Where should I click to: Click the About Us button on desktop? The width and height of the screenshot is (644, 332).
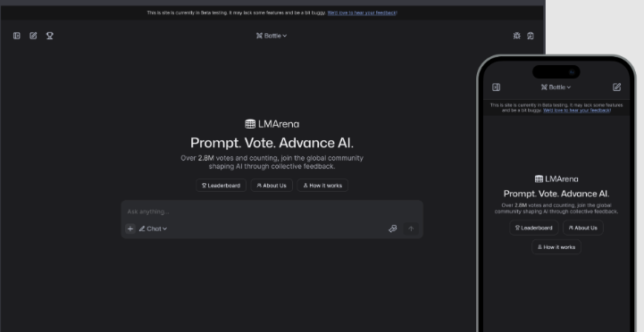click(272, 186)
